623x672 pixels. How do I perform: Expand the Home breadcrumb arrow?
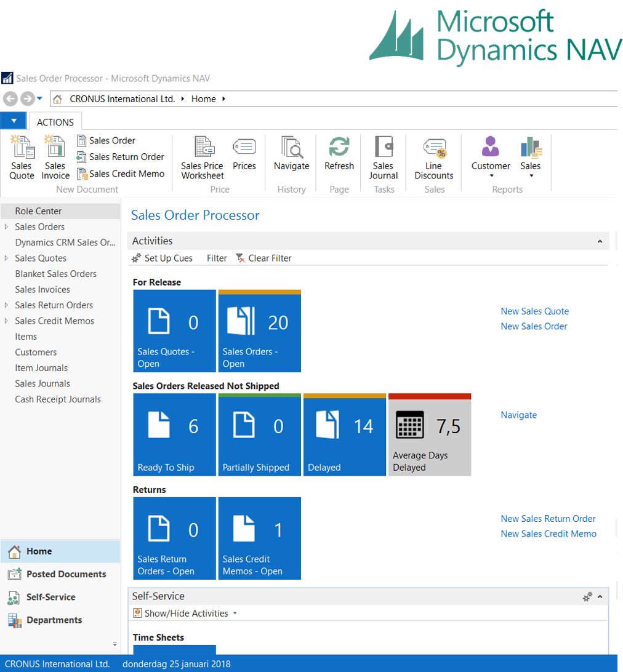(x=223, y=99)
